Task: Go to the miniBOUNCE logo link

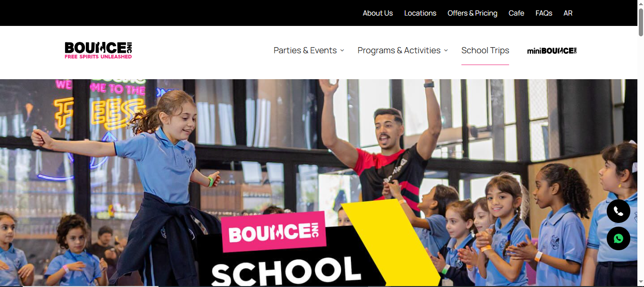Action: coord(552,51)
